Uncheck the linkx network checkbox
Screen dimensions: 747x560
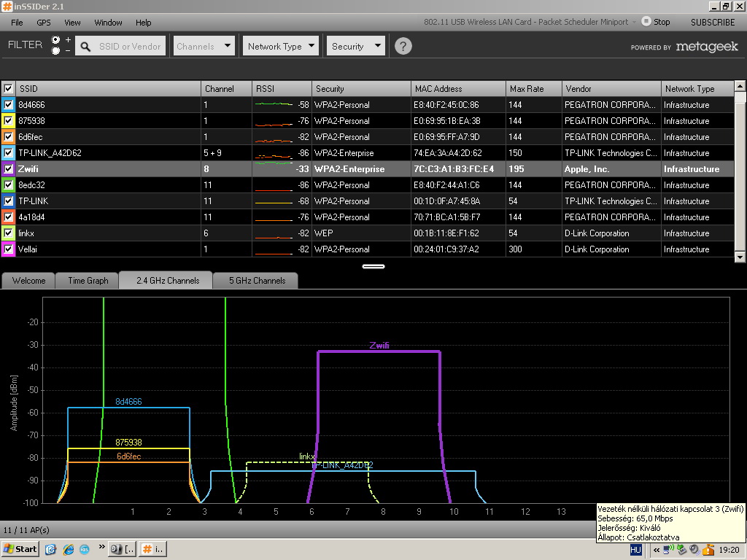click(x=8, y=233)
